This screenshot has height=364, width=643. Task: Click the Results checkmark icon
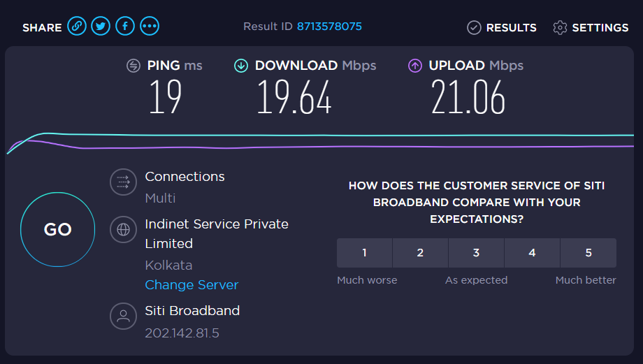pyautogui.click(x=474, y=28)
